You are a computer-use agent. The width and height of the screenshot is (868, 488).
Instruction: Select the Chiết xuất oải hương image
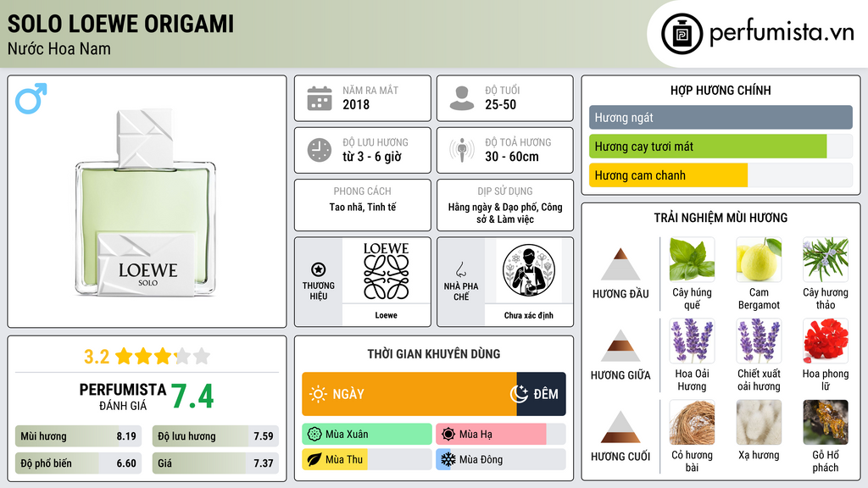coord(759,341)
